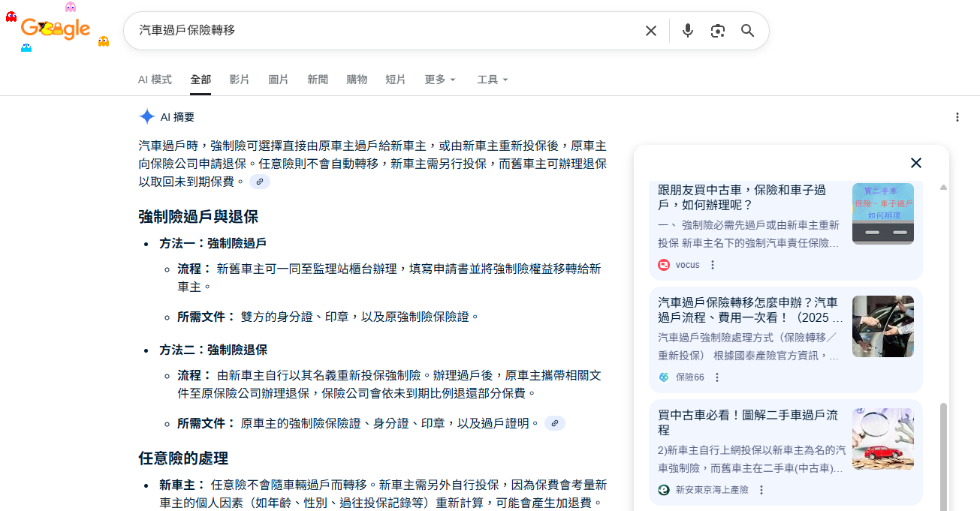
Task: Start voice search with microphone icon
Action: point(687,31)
